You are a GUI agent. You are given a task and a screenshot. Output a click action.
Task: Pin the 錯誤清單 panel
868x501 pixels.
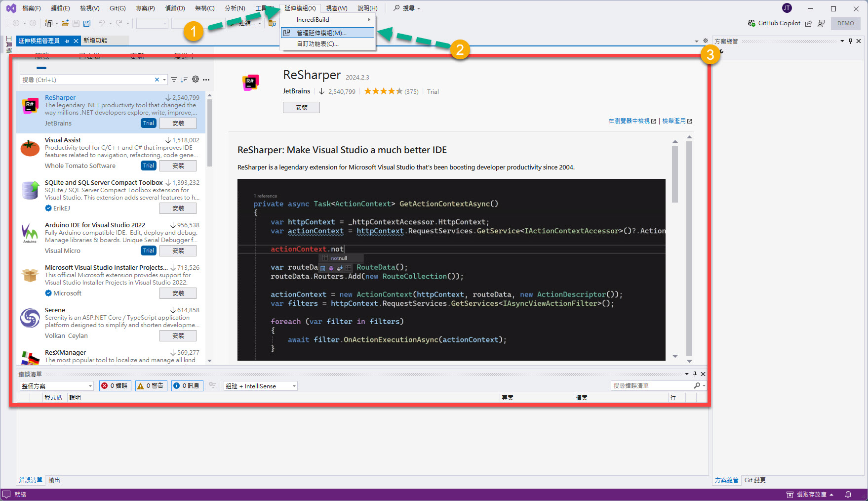695,374
